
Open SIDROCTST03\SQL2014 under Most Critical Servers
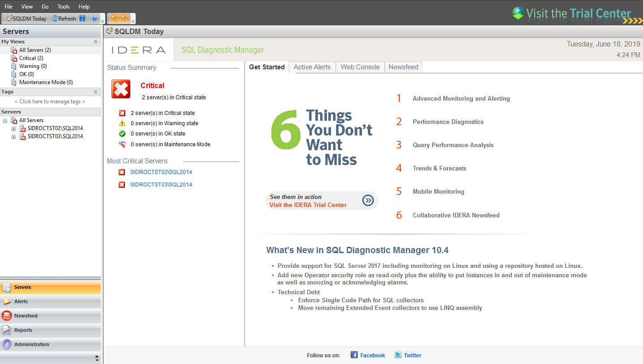click(x=161, y=185)
